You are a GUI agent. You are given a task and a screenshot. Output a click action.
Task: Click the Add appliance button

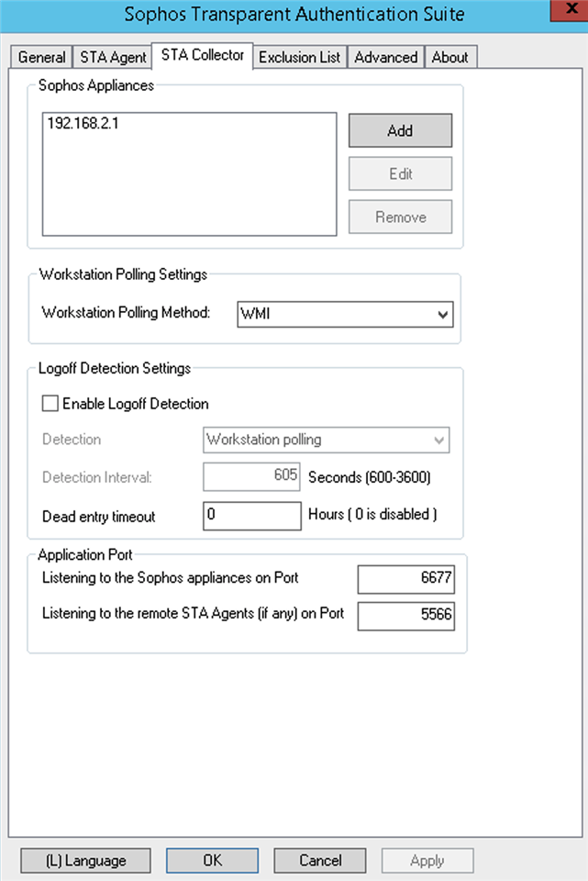coord(400,130)
